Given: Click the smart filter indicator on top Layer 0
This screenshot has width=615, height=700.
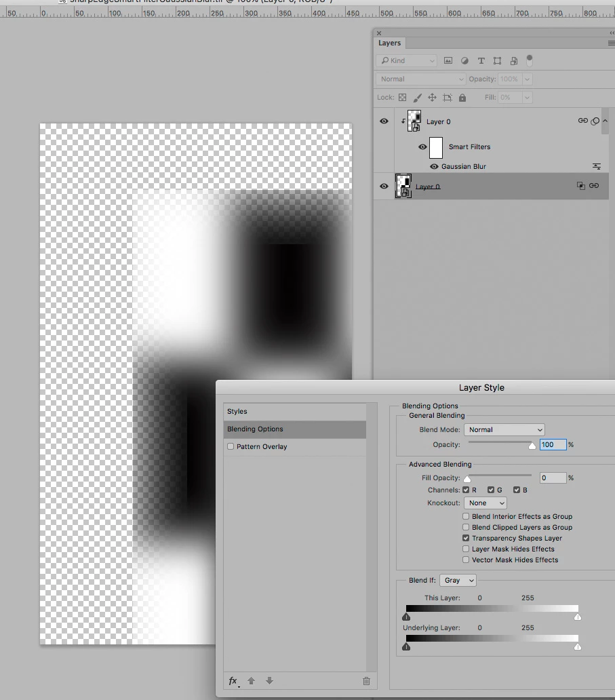Looking at the screenshot, I should [x=595, y=121].
